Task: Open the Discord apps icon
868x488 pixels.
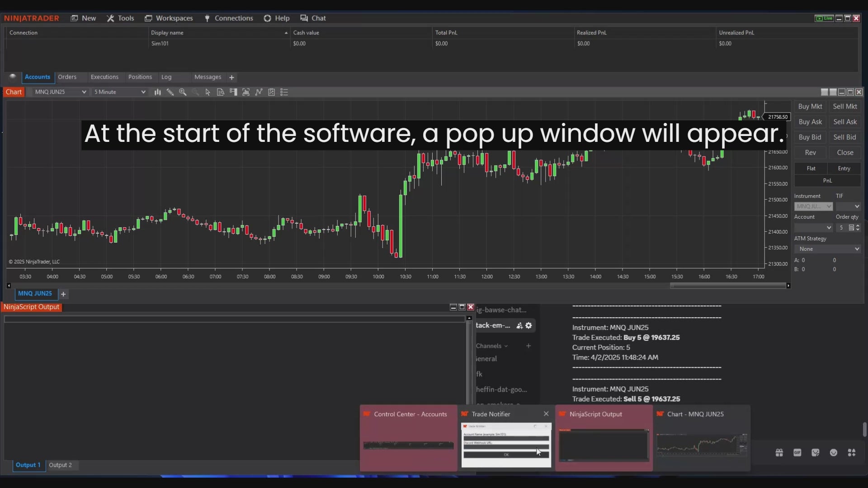Action: pyautogui.click(x=852, y=453)
